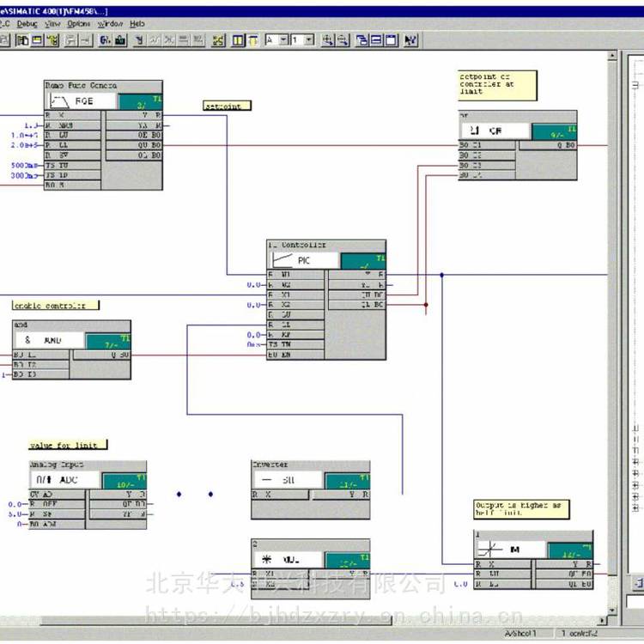This screenshot has width=644, height=644.
Task: Click the zoom in magnifier icon
Action: tap(327, 40)
